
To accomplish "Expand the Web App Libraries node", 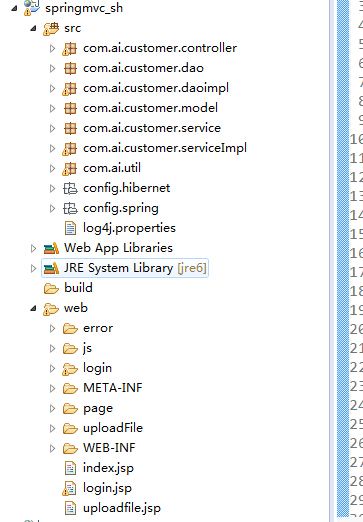I will coord(33,249).
